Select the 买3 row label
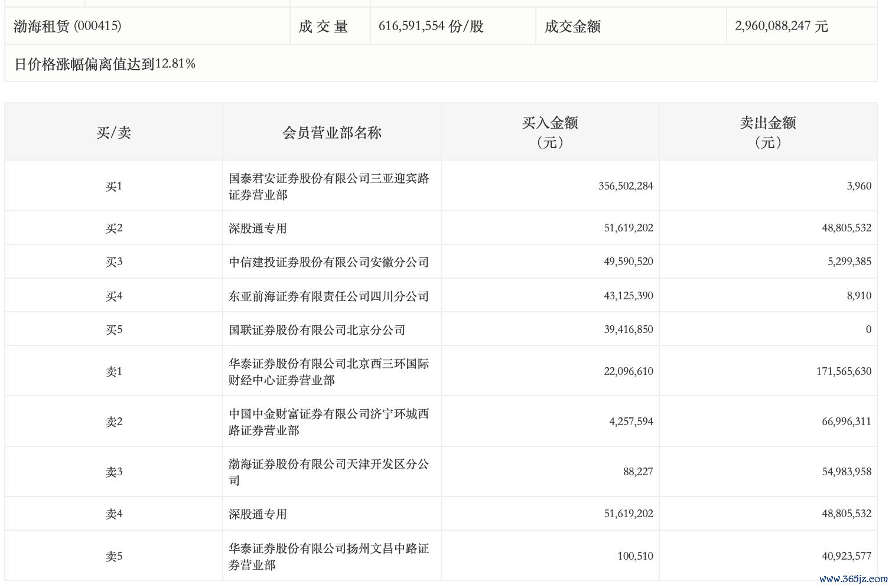 point(114,262)
